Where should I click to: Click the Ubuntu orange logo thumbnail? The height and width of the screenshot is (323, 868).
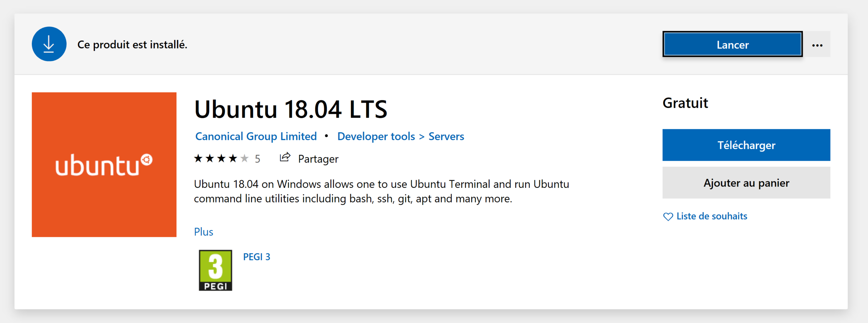pos(104,165)
